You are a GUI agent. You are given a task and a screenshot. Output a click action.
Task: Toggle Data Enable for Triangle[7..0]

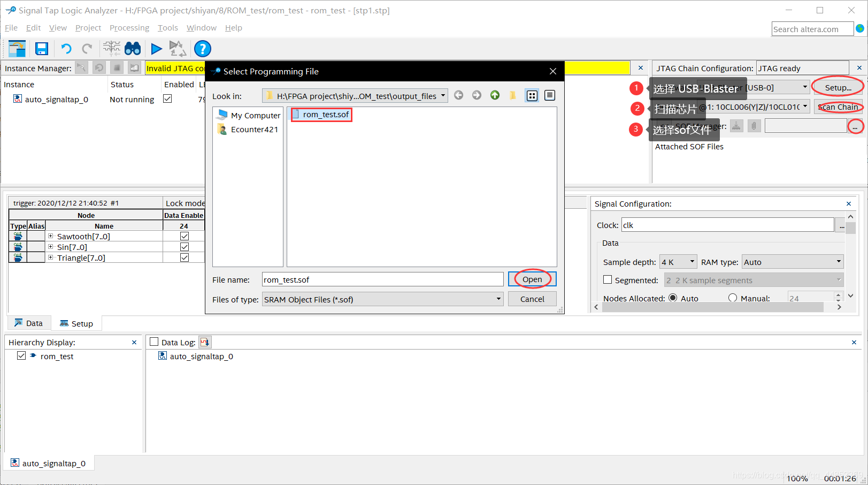[x=185, y=257]
